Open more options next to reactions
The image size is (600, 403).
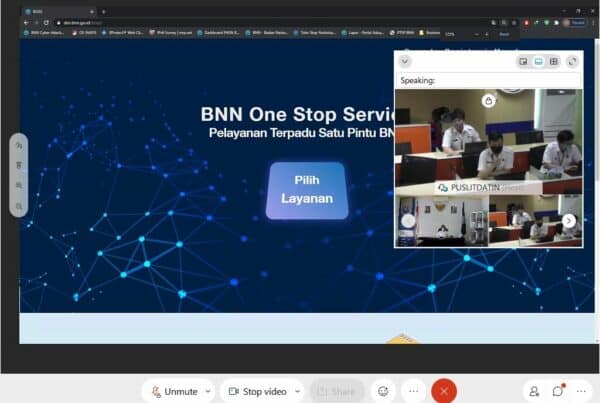[414, 391]
